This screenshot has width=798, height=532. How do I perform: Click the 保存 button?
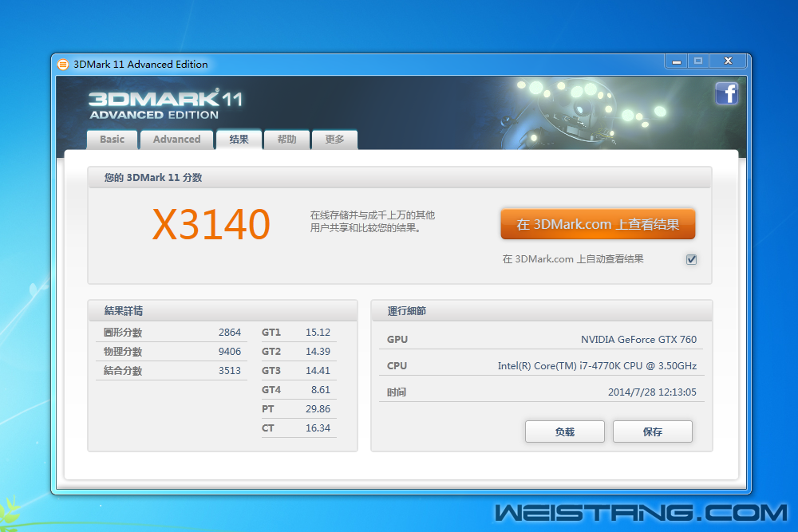pos(653,432)
